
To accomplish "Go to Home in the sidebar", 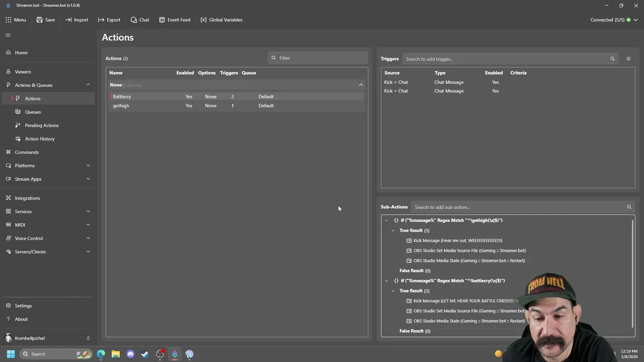I will point(48,52).
